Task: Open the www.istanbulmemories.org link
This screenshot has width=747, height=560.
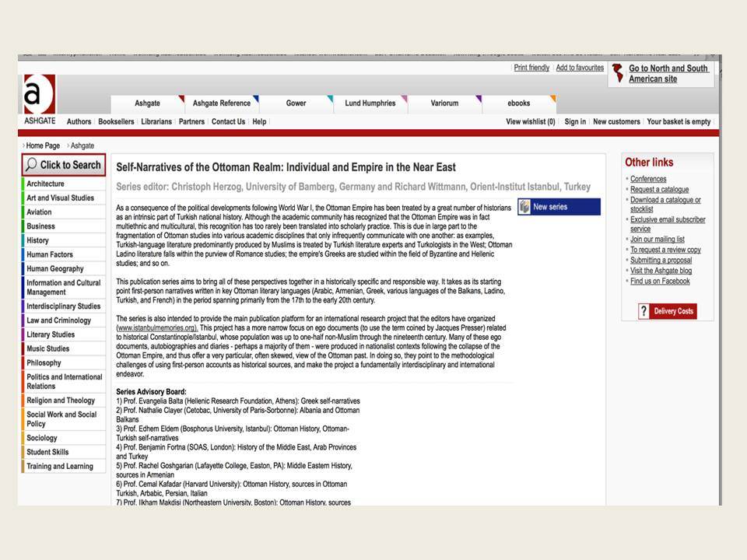Action: (x=156, y=328)
